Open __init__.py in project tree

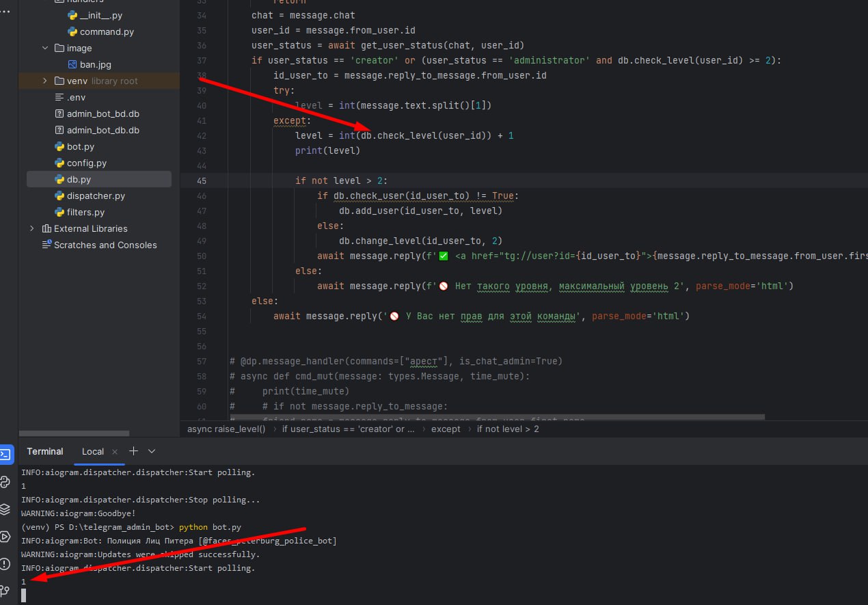tap(101, 15)
